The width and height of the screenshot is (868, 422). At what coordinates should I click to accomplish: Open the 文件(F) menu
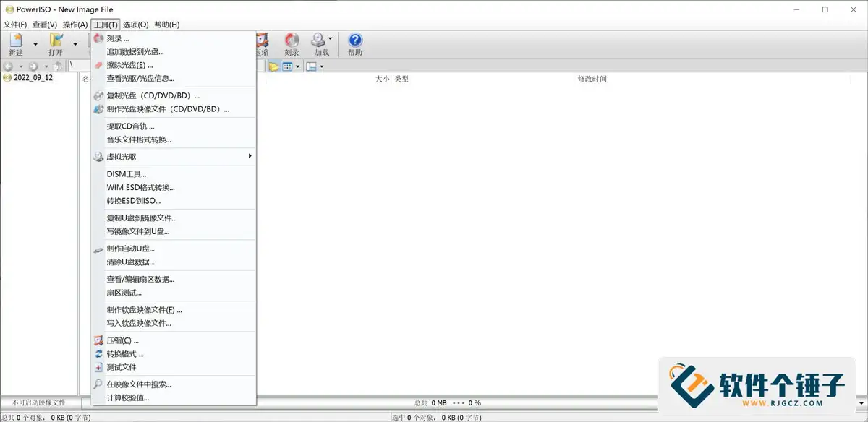(x=15, y=25)
